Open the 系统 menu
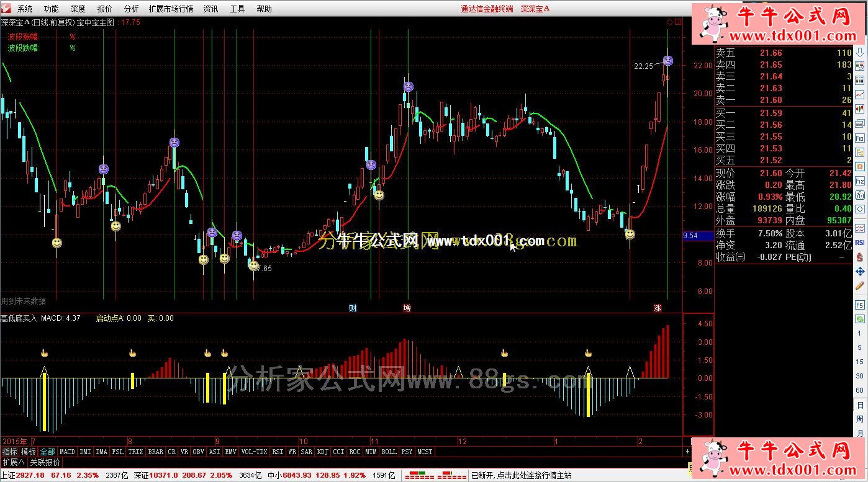868x482 pixels. (x=25, y=9)
